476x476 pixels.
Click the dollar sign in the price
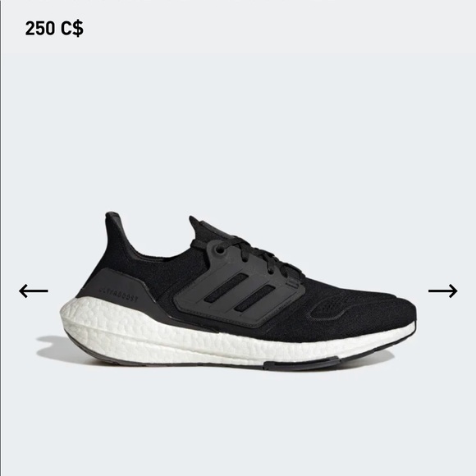point(78,28)
